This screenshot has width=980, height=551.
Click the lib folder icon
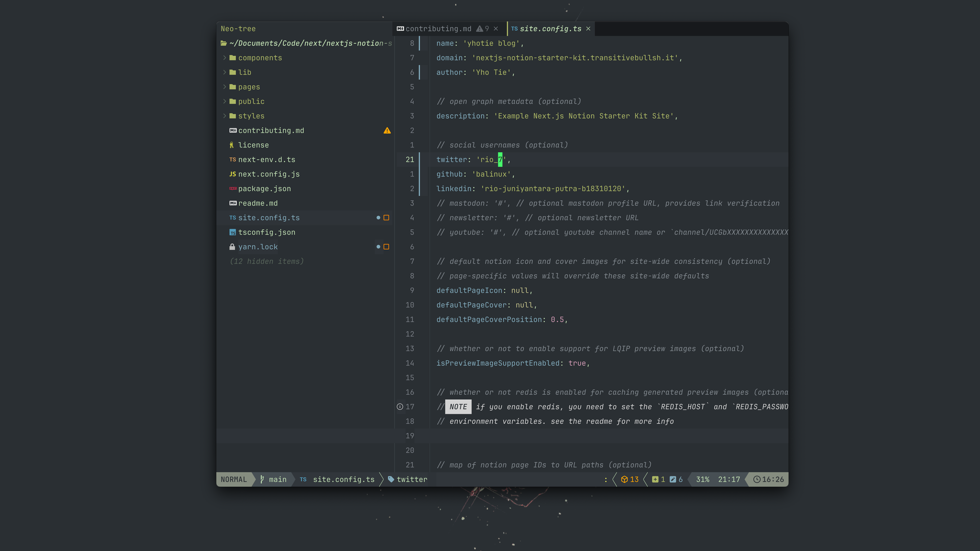point(233,72)
